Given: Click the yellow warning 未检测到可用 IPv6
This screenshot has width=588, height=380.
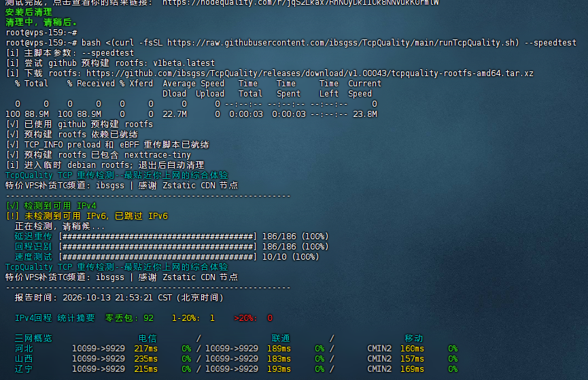Looking at the screenshot, I should [86, 215].
